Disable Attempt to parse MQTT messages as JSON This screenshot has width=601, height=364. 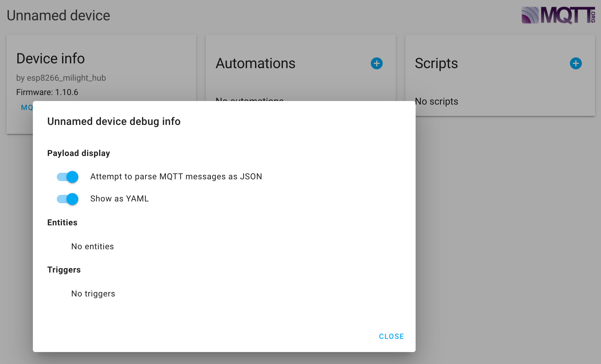pos(72,177)
